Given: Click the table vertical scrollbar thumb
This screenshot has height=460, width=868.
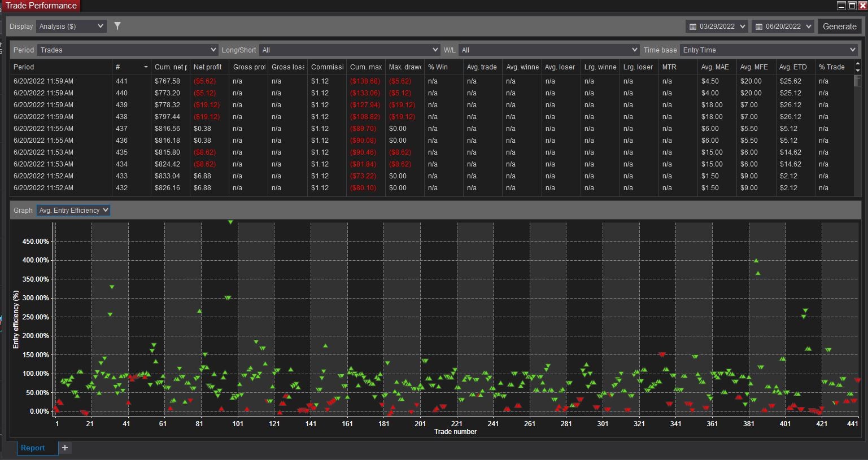Looking at the screenshot, I should coord(857,81).
